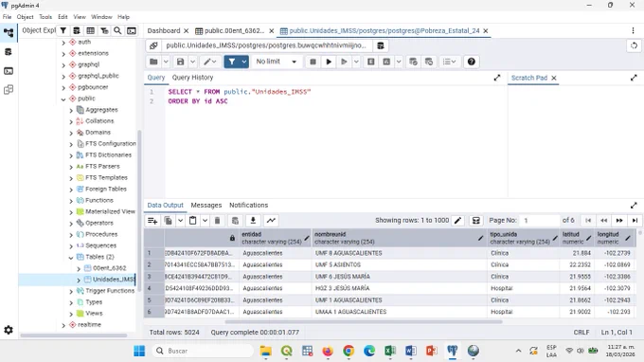Switch to the Notifications tab
Screen dimensions: 644x362
coord(248,205)
